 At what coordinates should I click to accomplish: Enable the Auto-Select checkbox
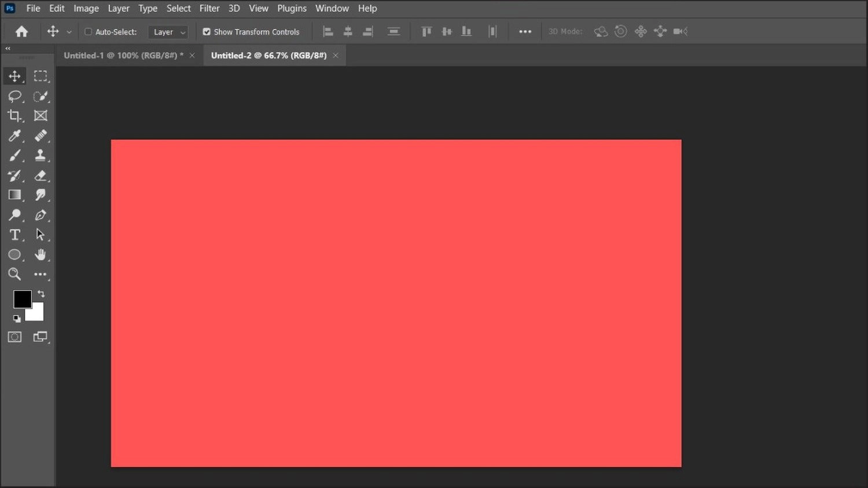point(89,32)
